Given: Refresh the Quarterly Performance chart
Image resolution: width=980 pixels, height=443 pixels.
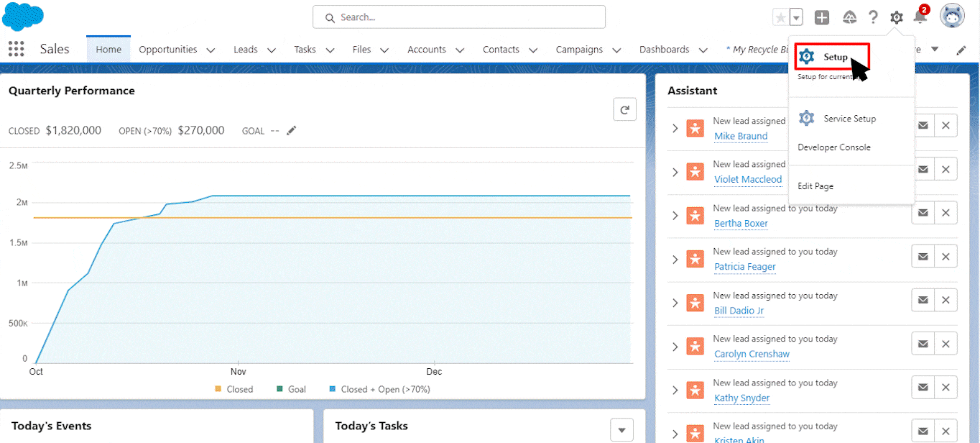Looking at the screenshot, I should 624,110.
